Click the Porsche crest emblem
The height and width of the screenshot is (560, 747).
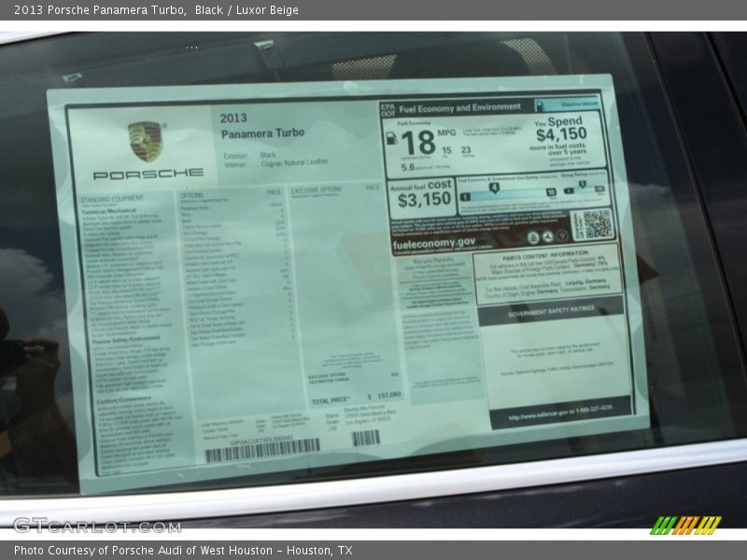pyautogui.click(x=146, y=142)
